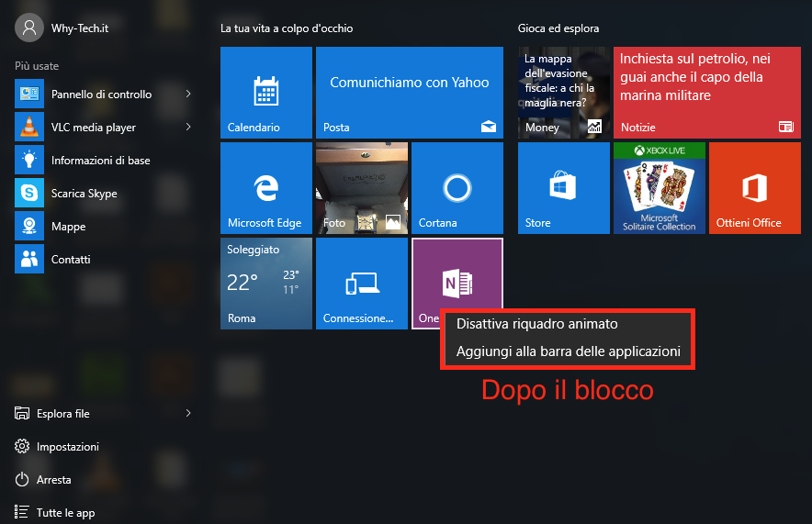
Task: Launch the Store tile
Action: (x=563, y=188)
